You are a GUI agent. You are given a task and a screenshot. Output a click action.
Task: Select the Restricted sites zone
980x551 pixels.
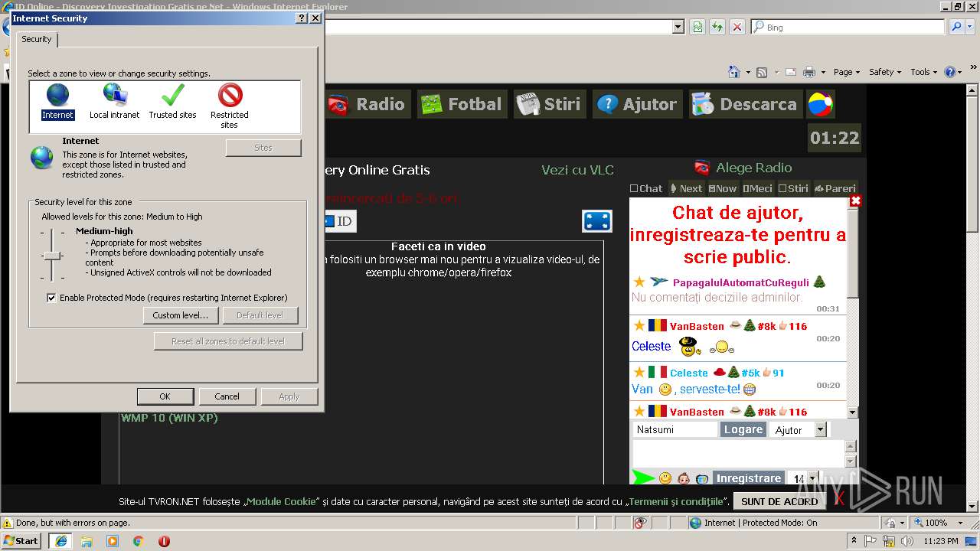click(230, 106)
